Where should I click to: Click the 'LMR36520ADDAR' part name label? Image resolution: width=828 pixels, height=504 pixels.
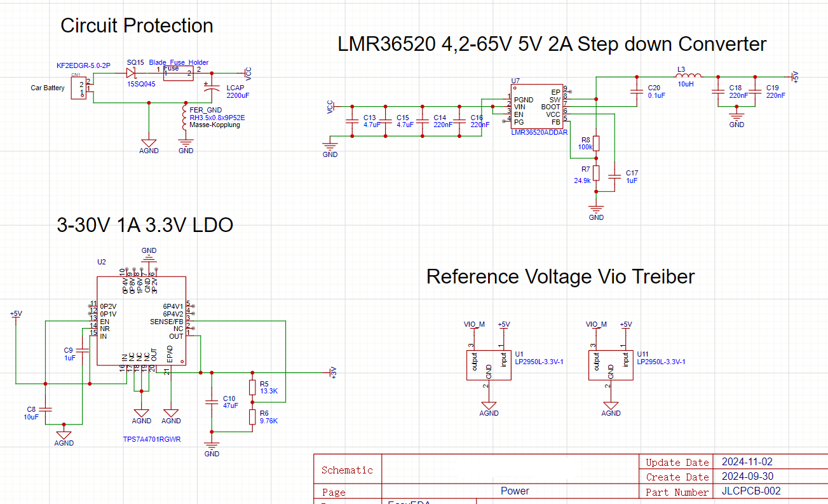[x=540, y=133]
